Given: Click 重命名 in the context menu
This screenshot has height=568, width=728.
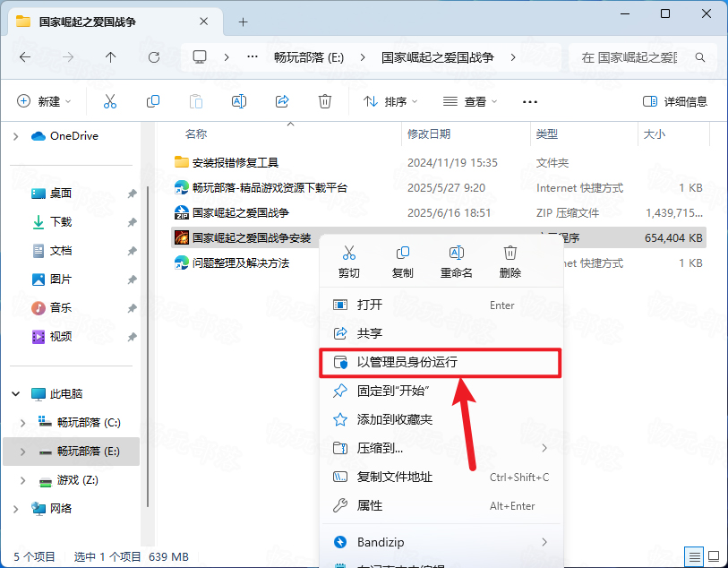Looking at the screenshot, I should pyautogui.click(x=457, y=262).
